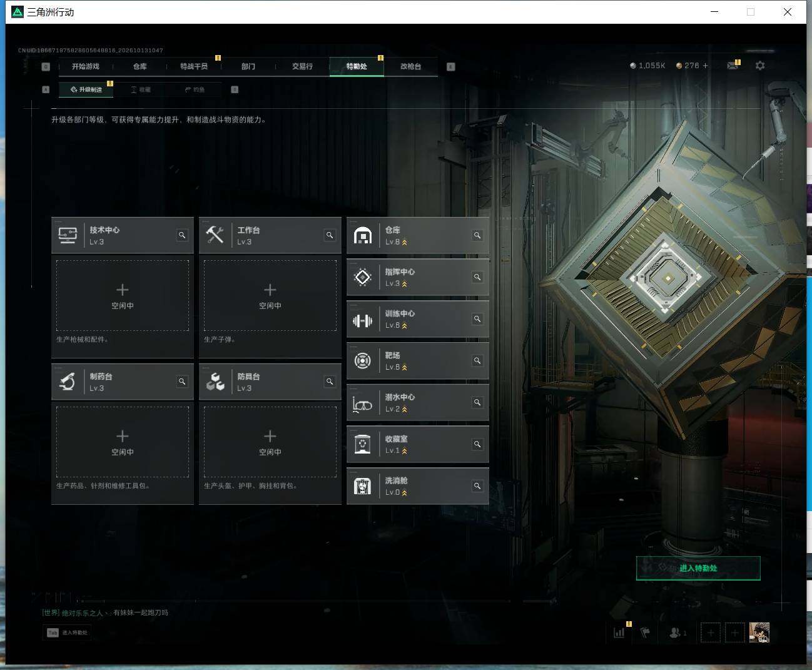
Task: Click the 进入特勤处 green button
Action: [x=698, y=568]
